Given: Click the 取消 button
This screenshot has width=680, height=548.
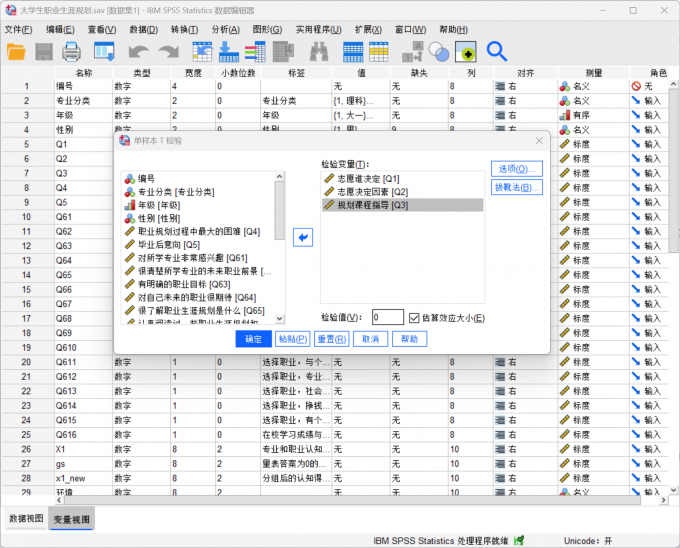Looking at the screenshot, I should pyautogui.click(x=370, y=339).
